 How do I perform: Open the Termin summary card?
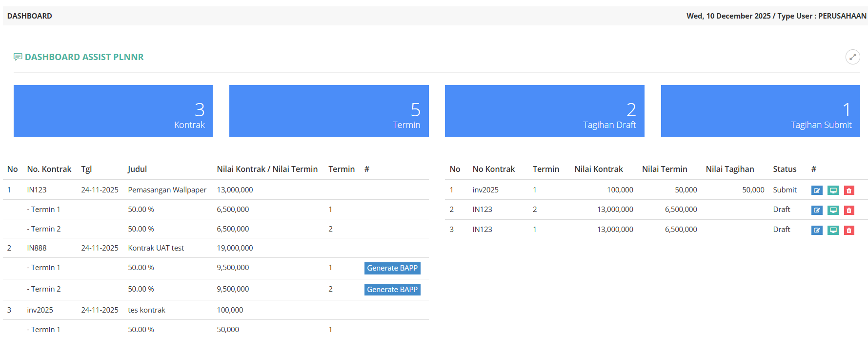329,111
